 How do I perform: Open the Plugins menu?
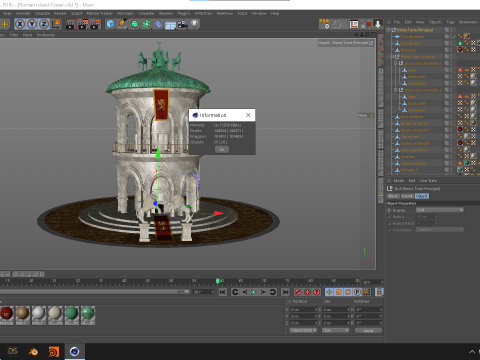pyautogui.click(x=184, y=13)
